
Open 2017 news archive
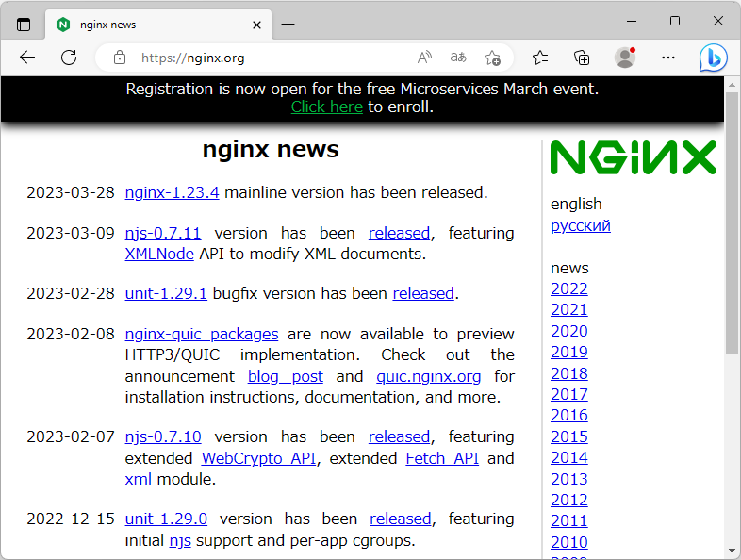coord(569,394)
